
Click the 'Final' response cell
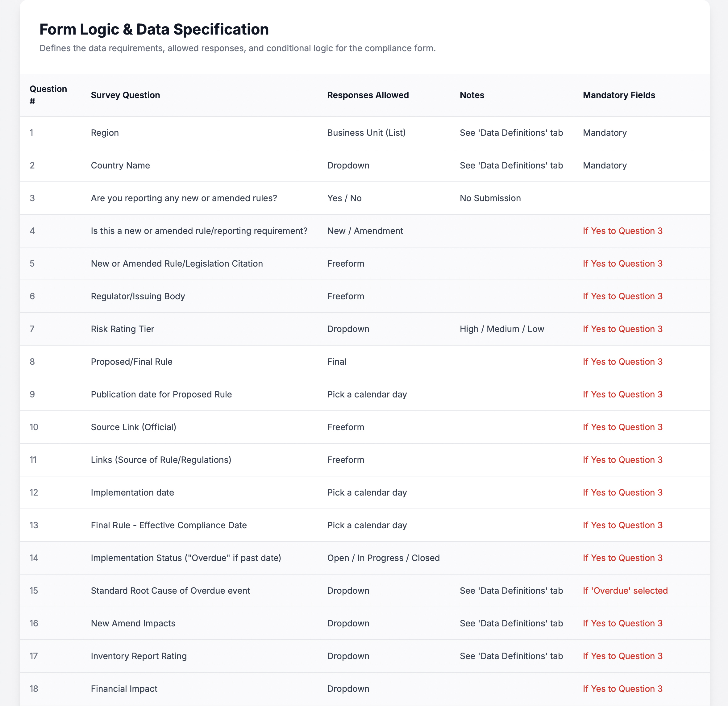[x=337, y=361]
